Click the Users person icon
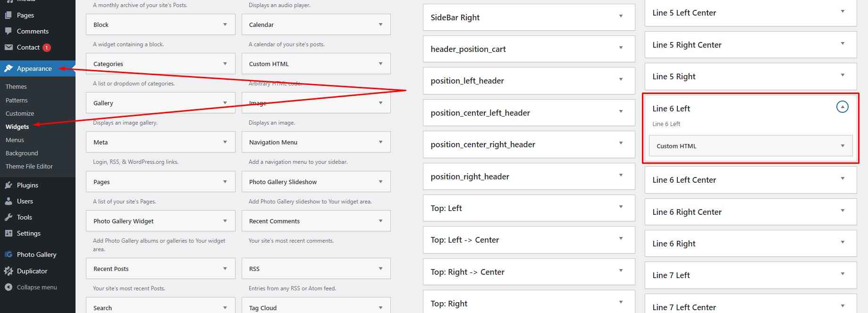The width and height of the screenshot is (868, 313). pyautogui.click(x=8, y=201)
